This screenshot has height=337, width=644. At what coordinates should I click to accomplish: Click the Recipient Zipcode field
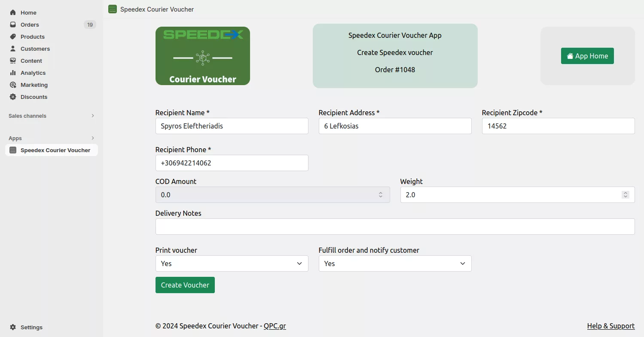559,126
